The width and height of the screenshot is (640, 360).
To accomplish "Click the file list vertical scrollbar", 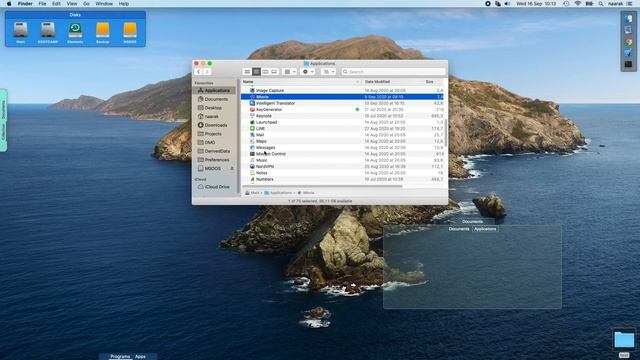I will coord(446,133).
